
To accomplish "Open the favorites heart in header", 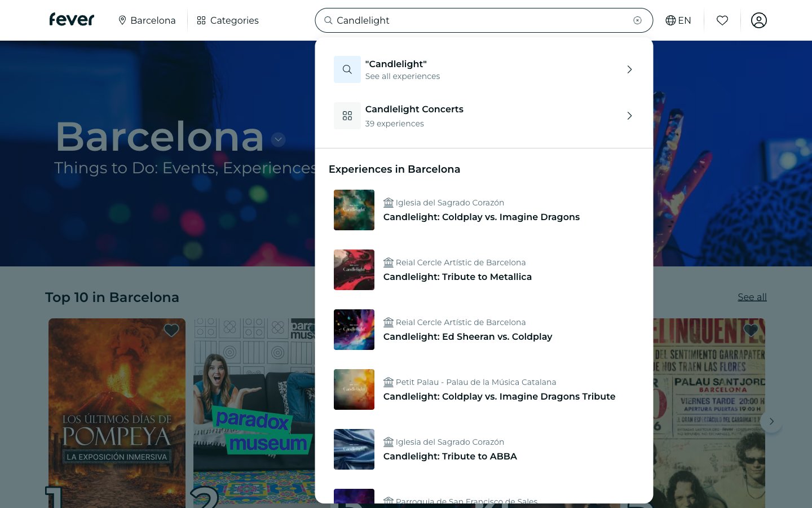I will point(722,20).
